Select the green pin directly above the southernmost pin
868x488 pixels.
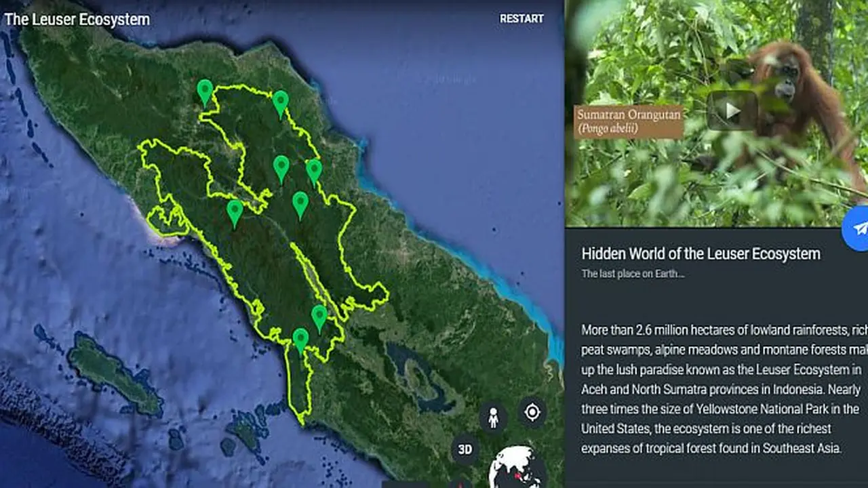click(x=319, y=318)
